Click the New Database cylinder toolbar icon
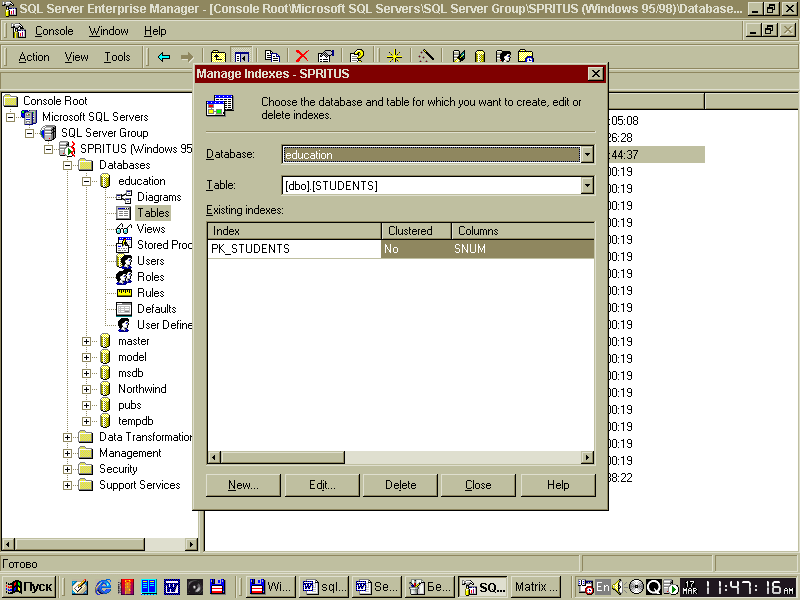The width and height of the screenshot is (800, 600). [480, 57]
